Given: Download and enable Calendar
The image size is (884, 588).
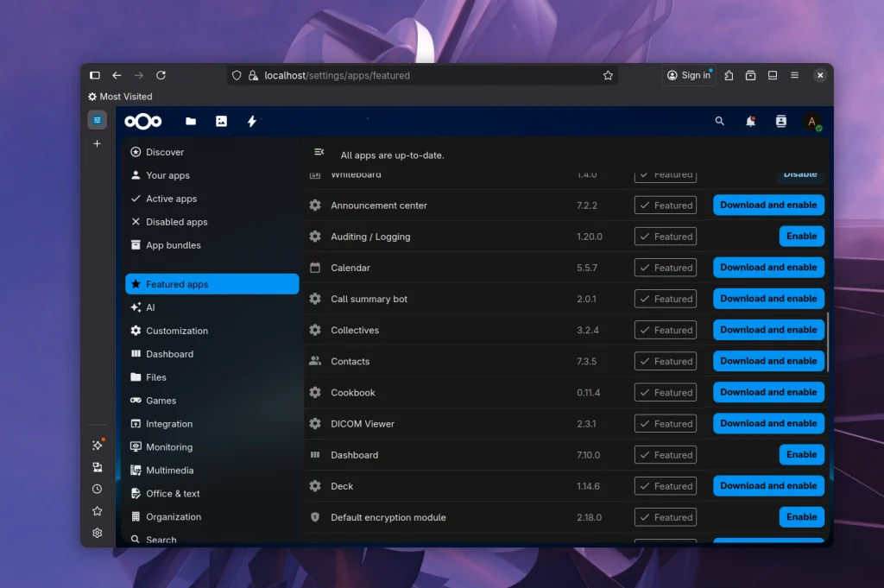Looking at the screenshot, I should click(768, 267).
